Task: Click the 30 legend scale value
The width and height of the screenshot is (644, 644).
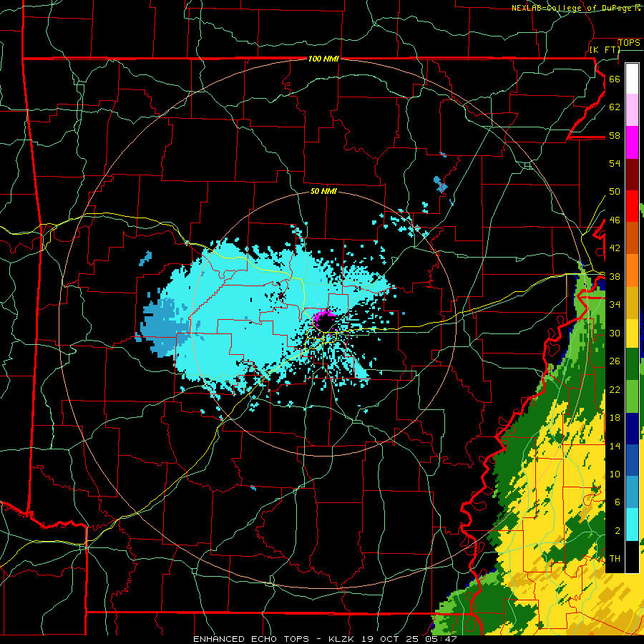Action: pyautogui.click(x=615, y=333)
